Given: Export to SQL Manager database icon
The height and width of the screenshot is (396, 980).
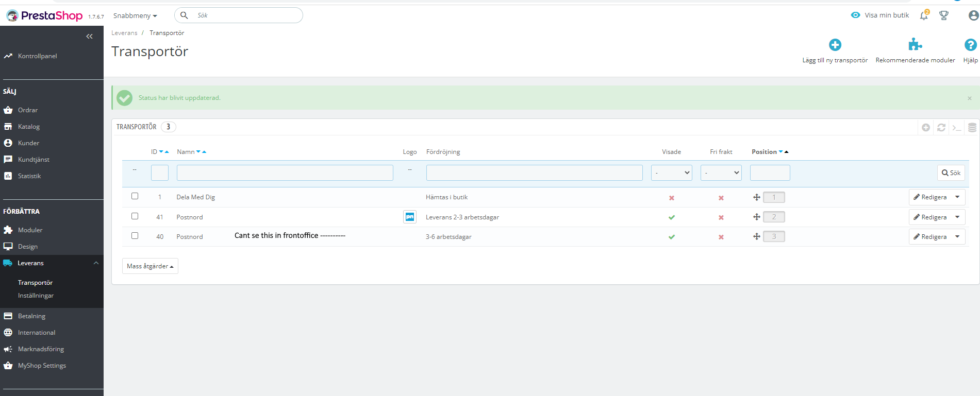Looking at the screenshot, I should click(x=972, y=127).
